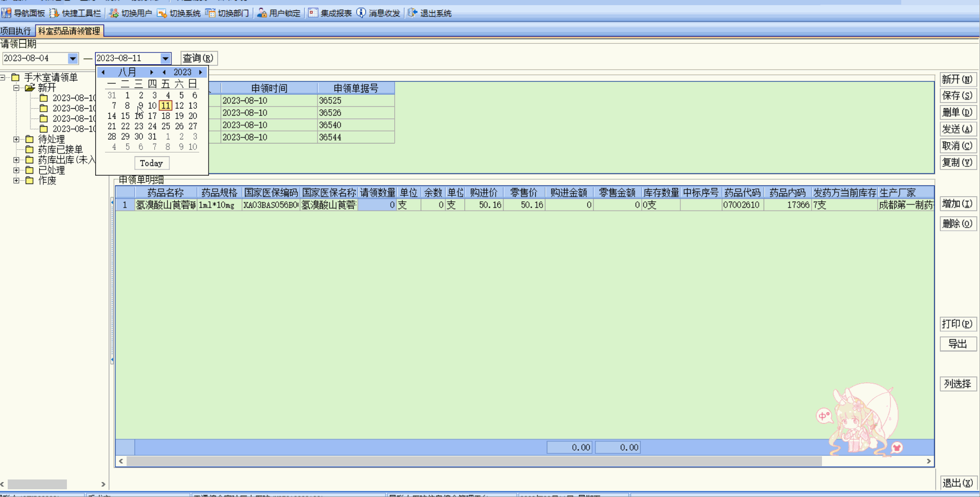The width and height of the screenshot is (980, 497).
Task: Select day 25 in the calendar
Action: (x=166, y=126)
